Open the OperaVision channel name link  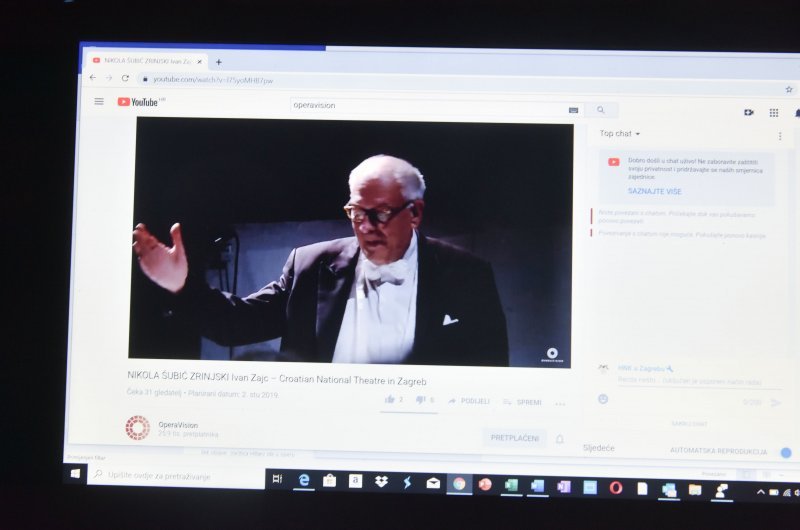(178, 424)
